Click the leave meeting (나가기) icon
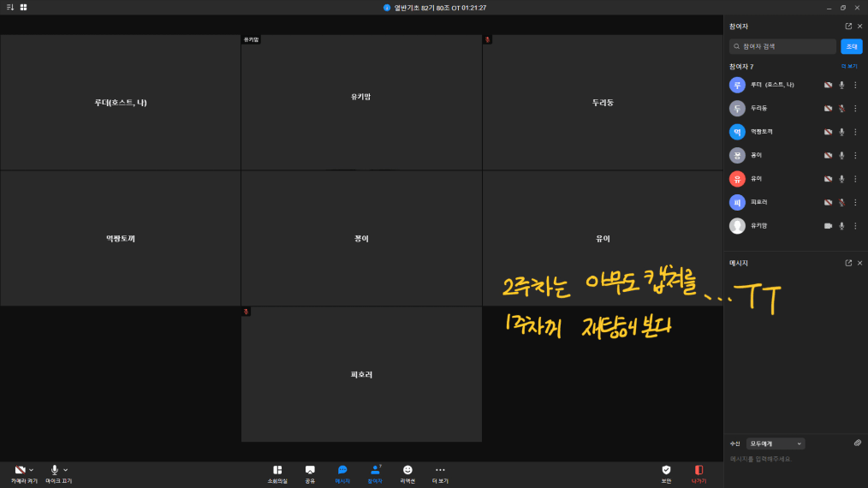 click(699, 470)
